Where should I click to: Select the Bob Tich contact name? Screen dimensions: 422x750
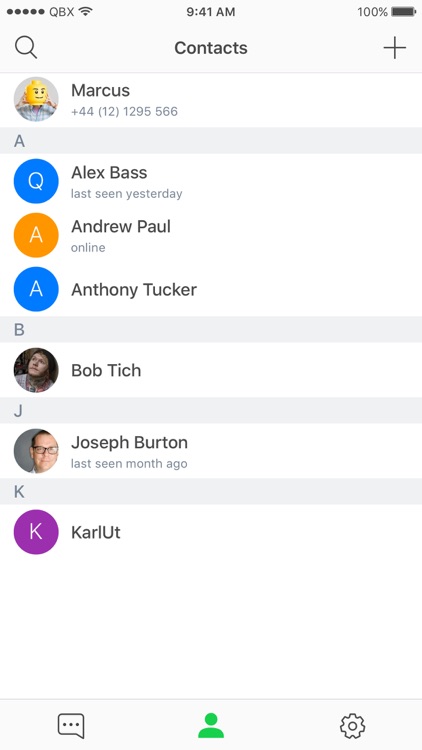click(x=106, y=370)
